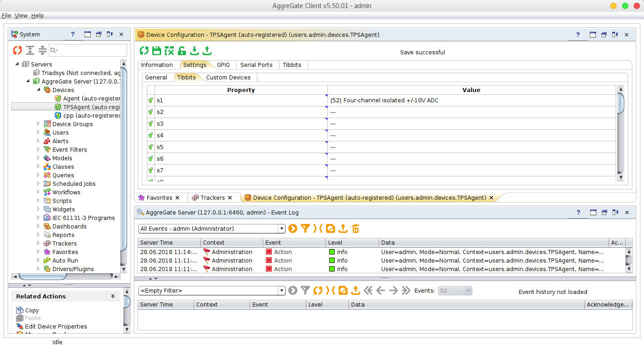Click the System tree vertical scrollbar
Image resolution: width=644 pixels, height=346 pixels.
[x=124, y=166]
